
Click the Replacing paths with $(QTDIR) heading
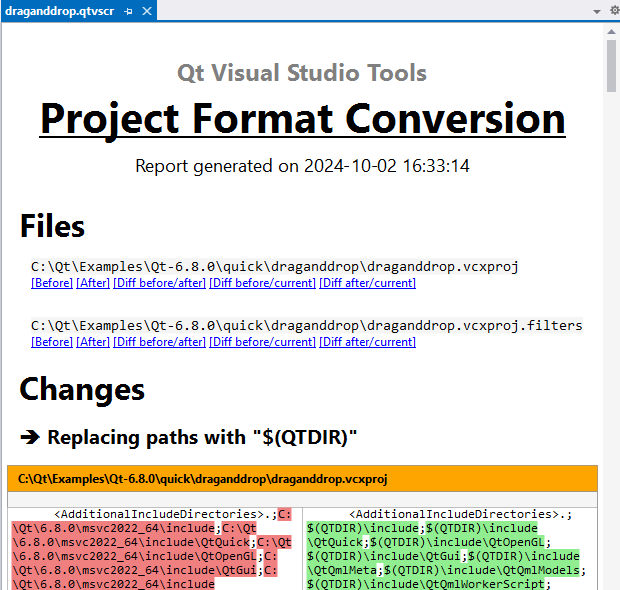[x=202, y=437]
